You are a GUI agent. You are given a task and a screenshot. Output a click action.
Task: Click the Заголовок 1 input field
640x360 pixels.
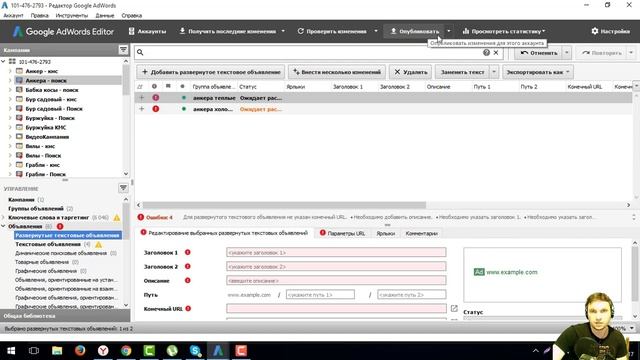point(336,253)
